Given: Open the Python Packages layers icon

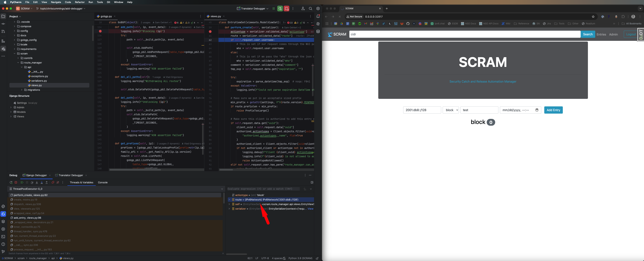Looking at the screenshot, I should point(3,222).
